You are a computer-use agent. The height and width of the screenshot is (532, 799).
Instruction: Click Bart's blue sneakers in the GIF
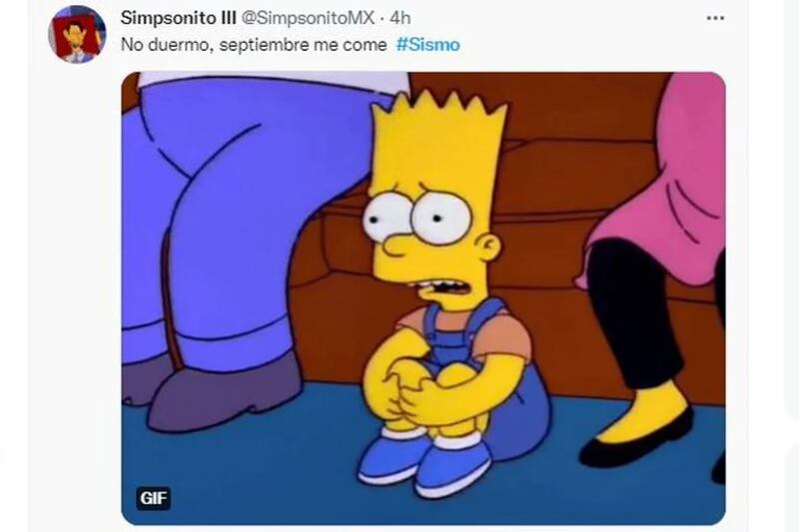(x=423, y=461)
